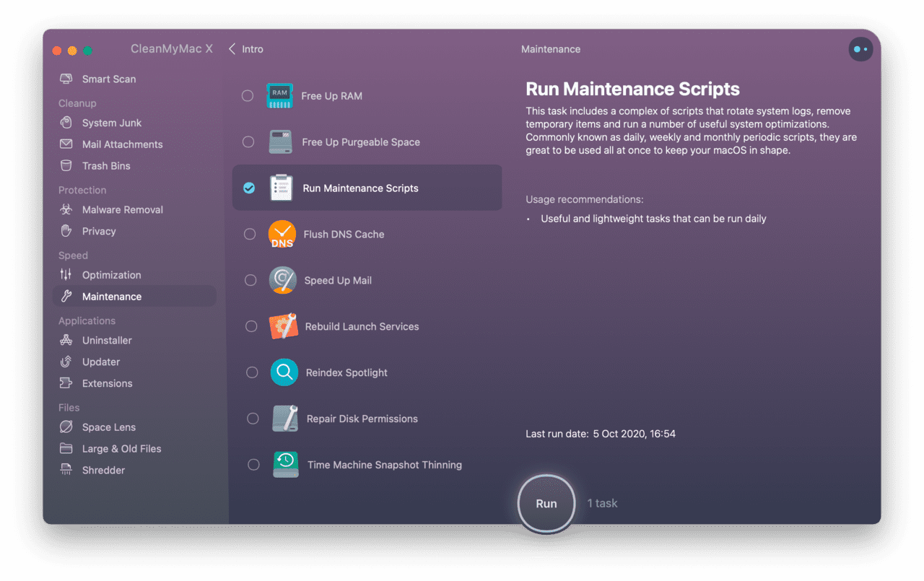This screenshot has height=581, width=924.
Task: Click the round Run button
Action: [x=546, y=504]
